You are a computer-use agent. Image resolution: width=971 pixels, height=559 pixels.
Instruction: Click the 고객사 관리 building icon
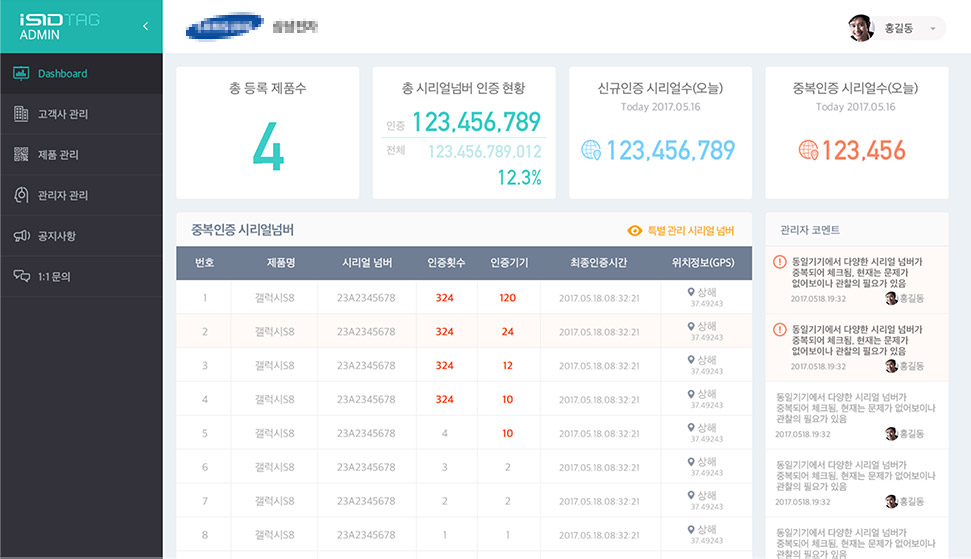coord(20,114)
